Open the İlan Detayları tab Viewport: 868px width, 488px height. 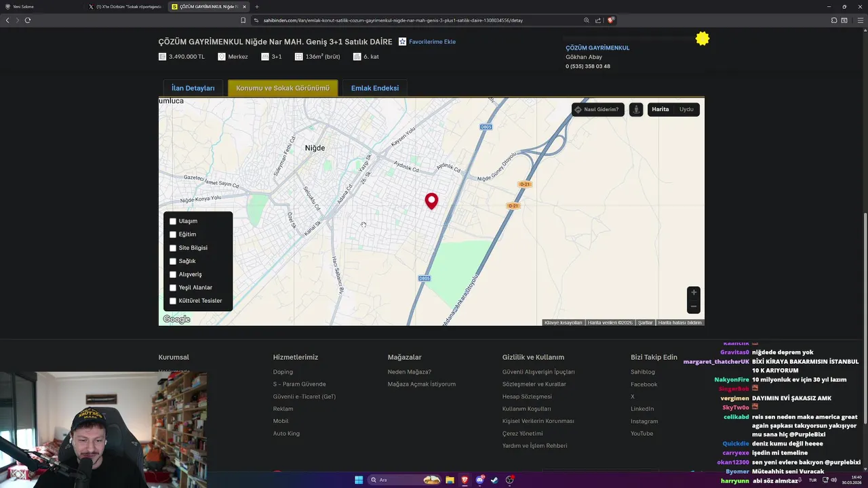193,88
